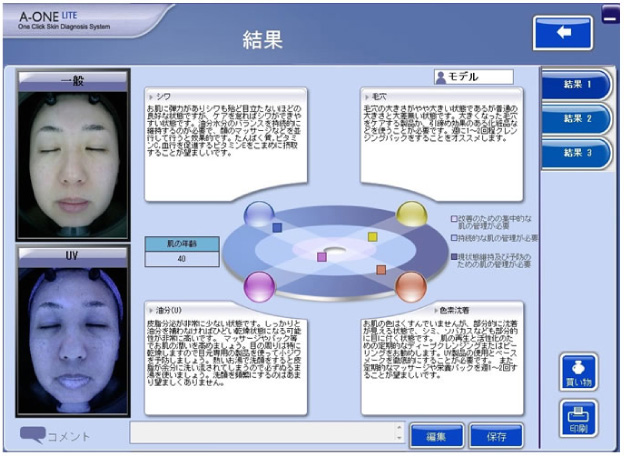Click the person icon beside モデル

(x=441, y=78)
